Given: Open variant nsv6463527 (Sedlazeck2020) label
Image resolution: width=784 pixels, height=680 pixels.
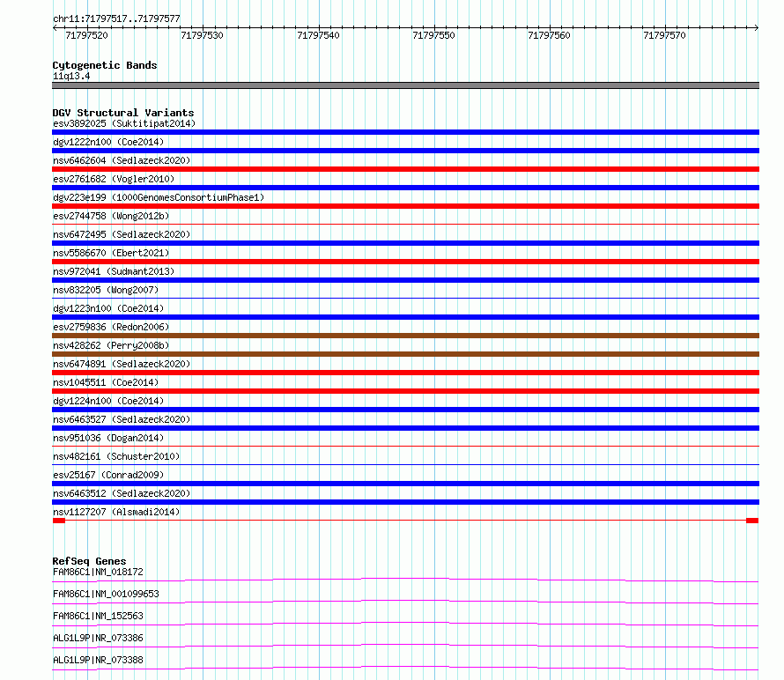Looking at the screenshot, I should coord(122,419).
